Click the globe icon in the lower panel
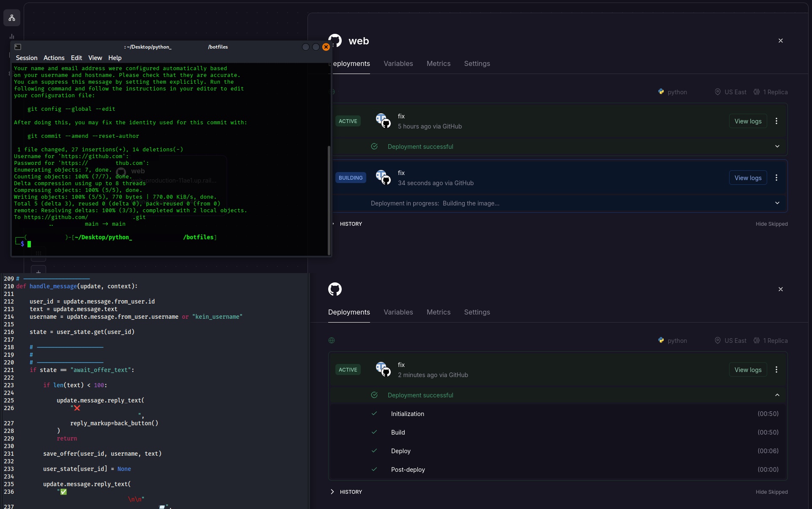The height and width of the screenshot is (509, 812). 332,340
